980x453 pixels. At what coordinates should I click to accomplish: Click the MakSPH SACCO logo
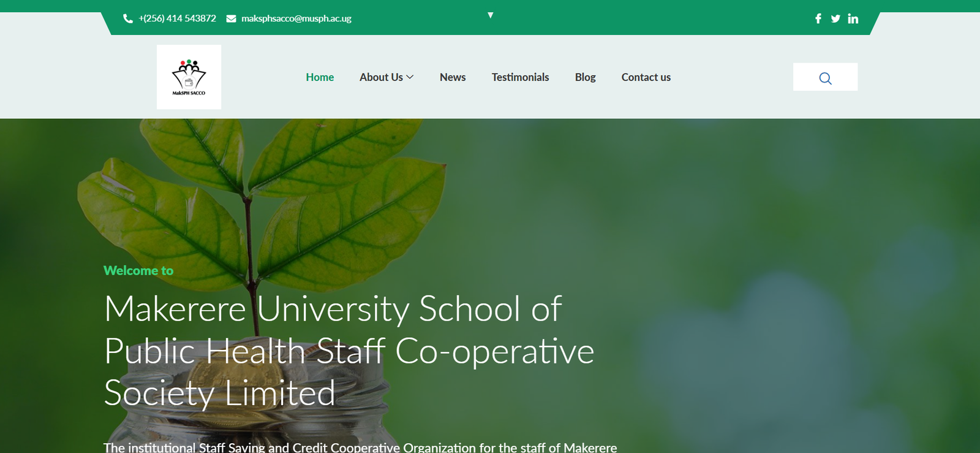point(189,77)
